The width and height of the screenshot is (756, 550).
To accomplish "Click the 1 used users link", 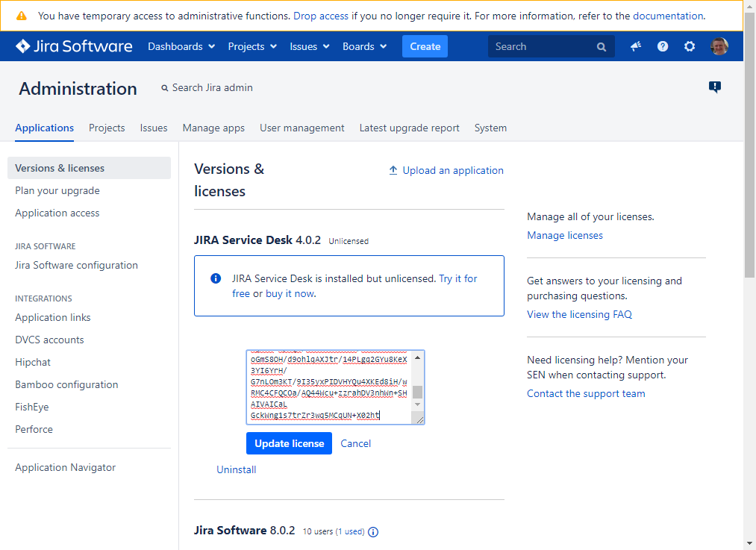I will point(350,531).
